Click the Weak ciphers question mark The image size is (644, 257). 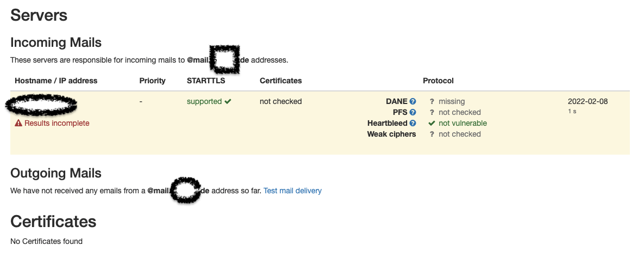[x=432, y=134]
